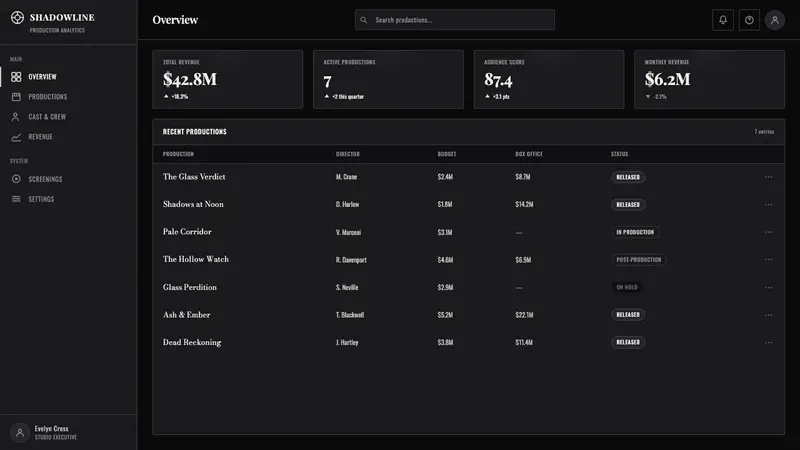Image resolution: width=800 pixels, height=450 pixels.
Task: Click the '7 entries' count label
Action: pos(764,132)
